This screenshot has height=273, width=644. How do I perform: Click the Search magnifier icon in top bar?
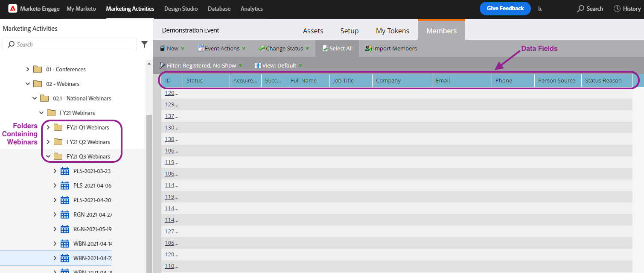580,9
